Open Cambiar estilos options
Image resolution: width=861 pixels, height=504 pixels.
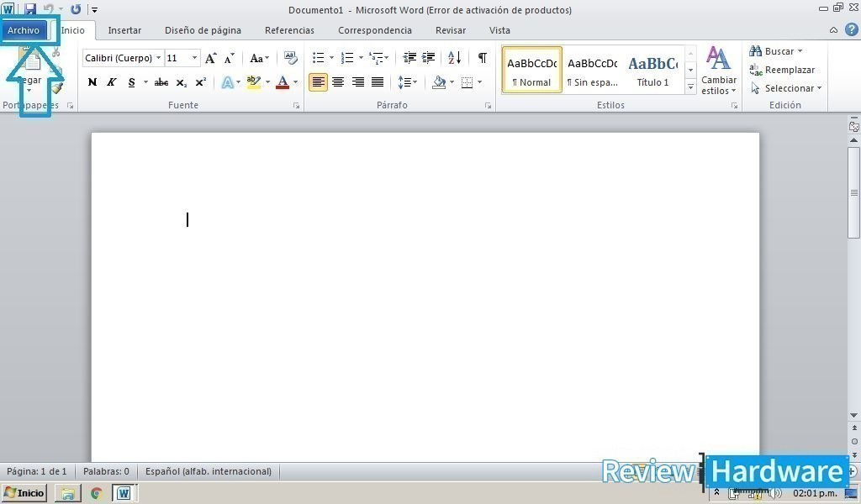click(719, 71)
